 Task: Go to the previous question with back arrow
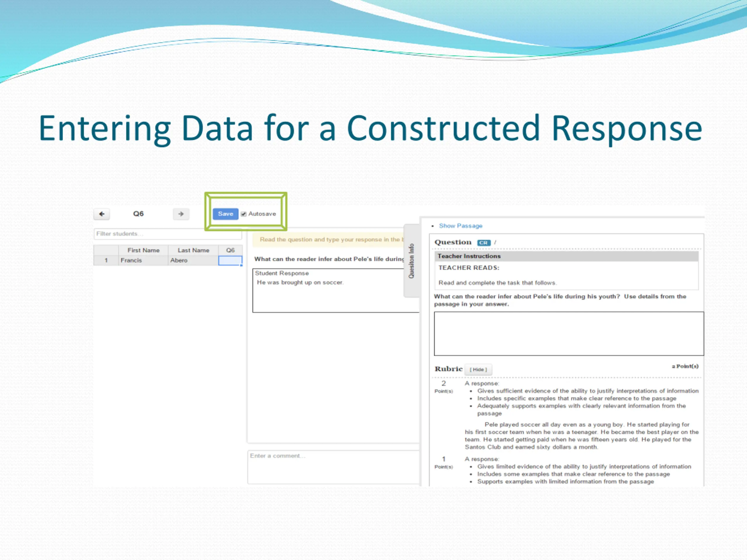(x=102, y=214)
